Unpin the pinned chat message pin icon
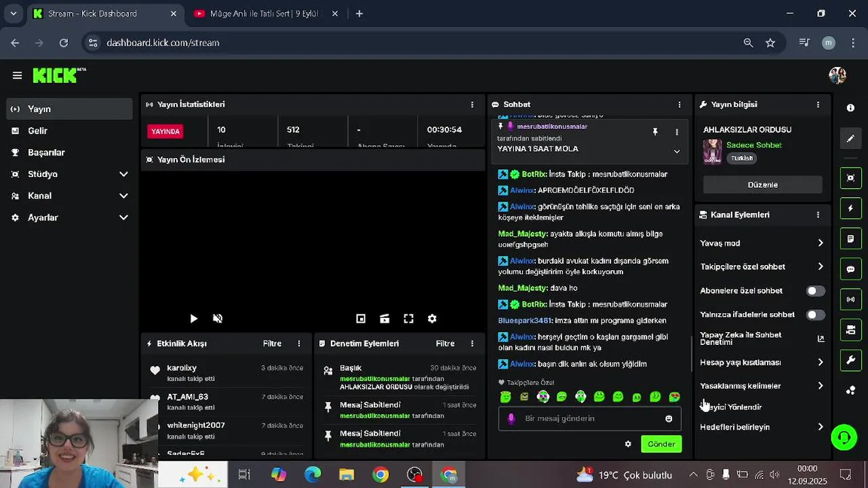The height and width of the screenshot is (488, 868). click(x=655, y=131)
